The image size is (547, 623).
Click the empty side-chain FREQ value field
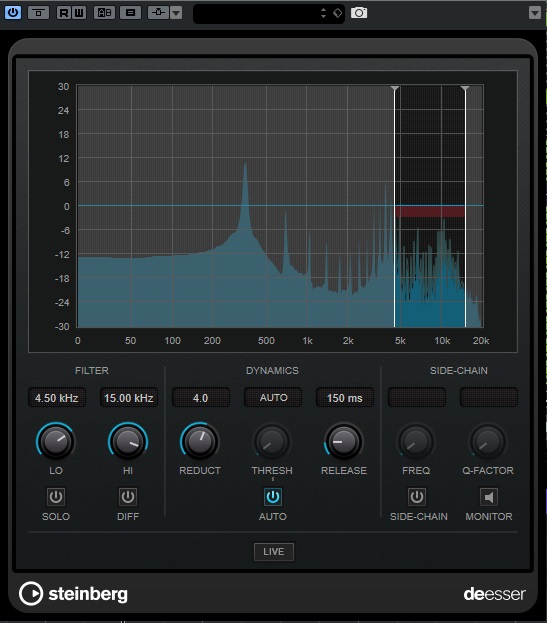[x=417, y=398]
